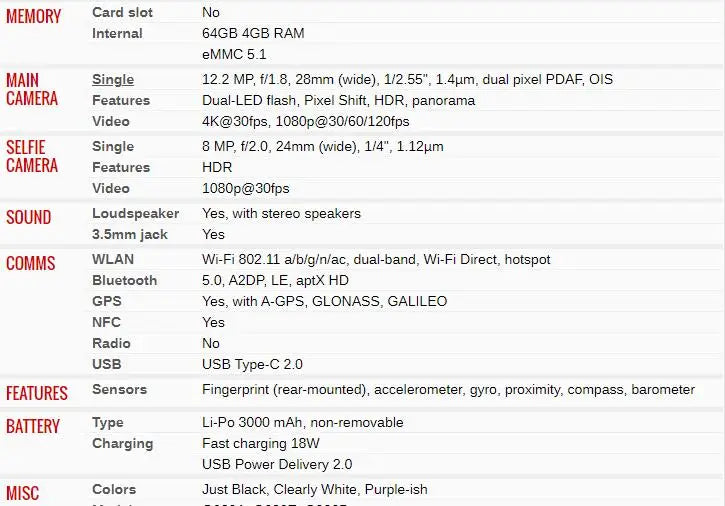Open the 3.5mm jack spec link
Screen dimensions: 725x506
[130, 234]
